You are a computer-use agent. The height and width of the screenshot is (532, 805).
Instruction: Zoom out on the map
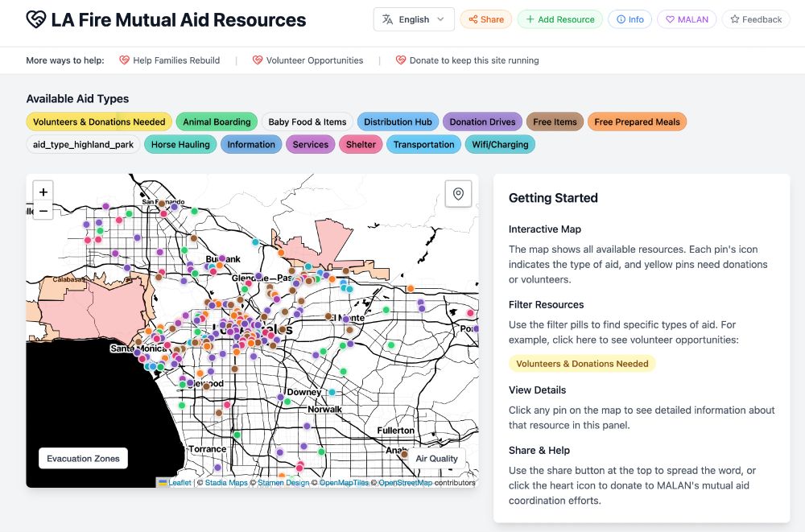pos(43,211)
